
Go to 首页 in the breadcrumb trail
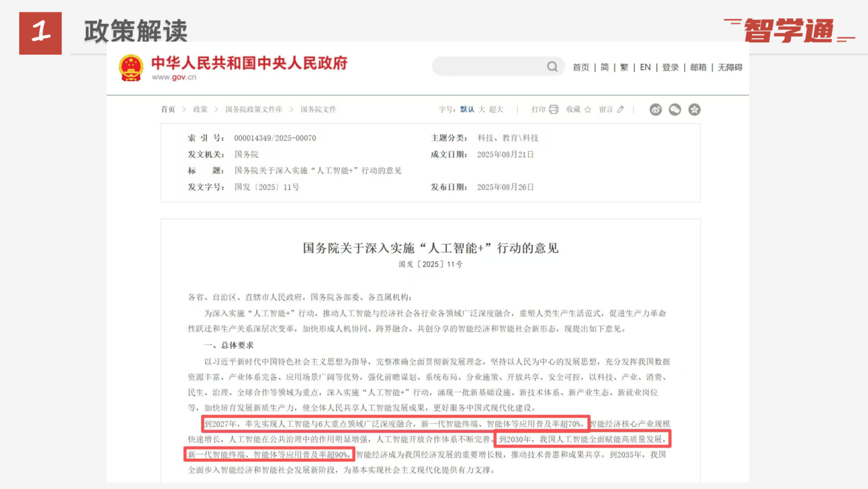tap(168, 110)
